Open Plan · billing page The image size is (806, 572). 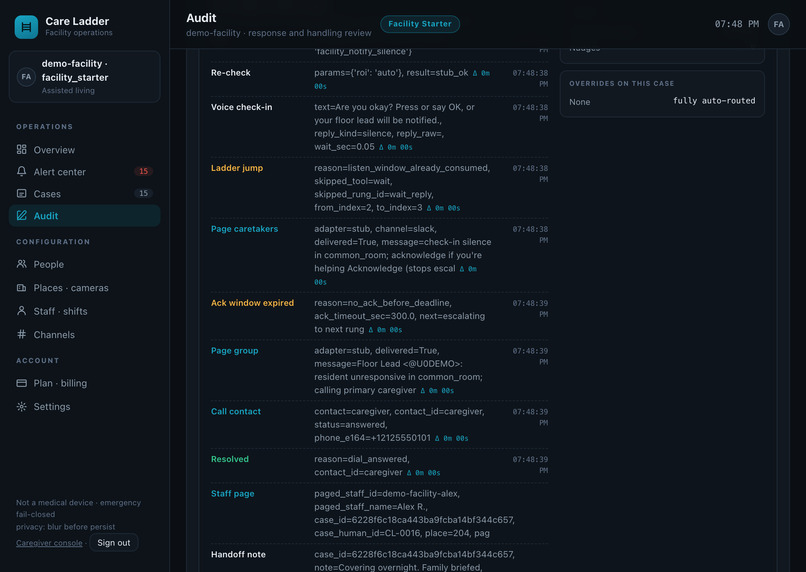(85, 383)
